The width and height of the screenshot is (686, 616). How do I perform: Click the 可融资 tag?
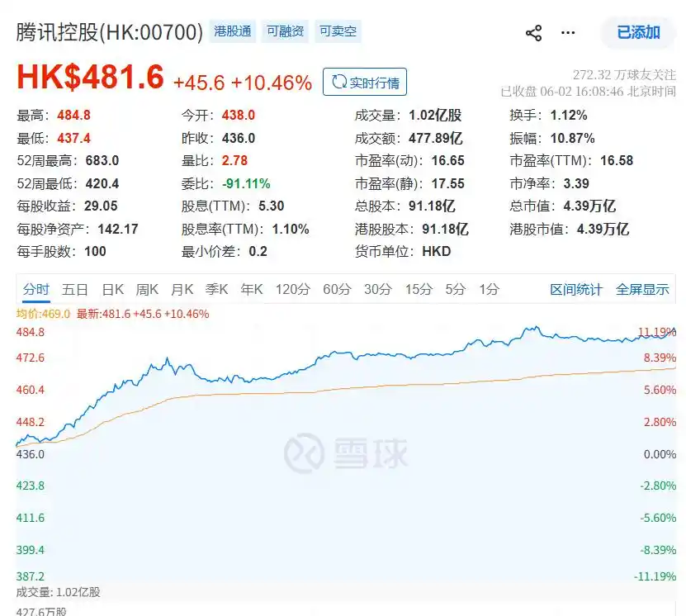(x=286, y=31)
